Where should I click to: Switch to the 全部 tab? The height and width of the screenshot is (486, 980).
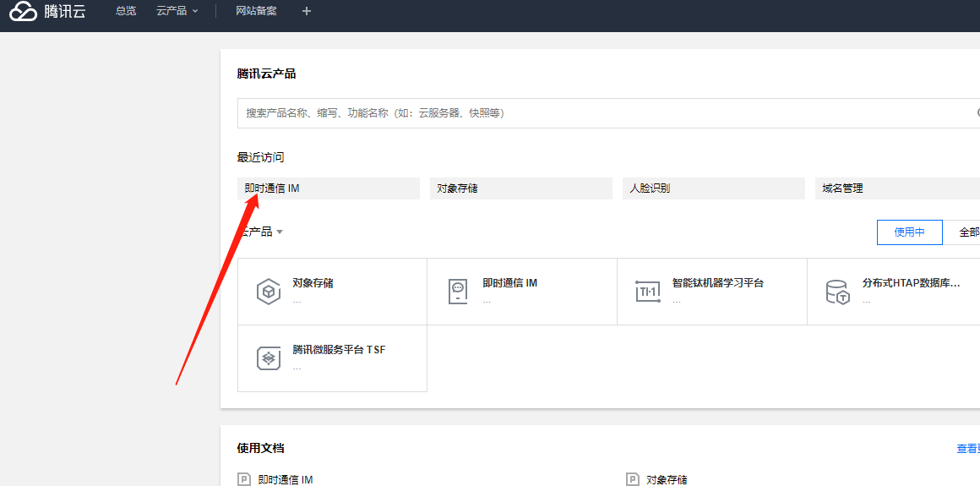coord(961,232)
